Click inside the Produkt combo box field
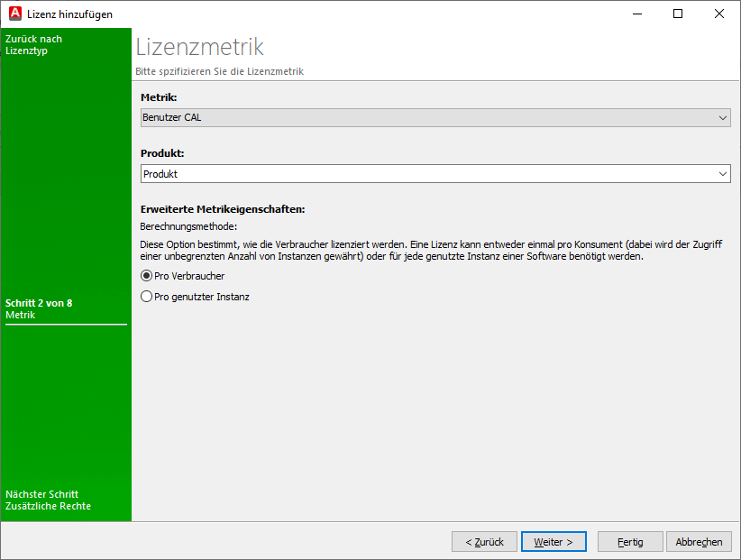Screen dimensions: 741x560 (361, 173)
